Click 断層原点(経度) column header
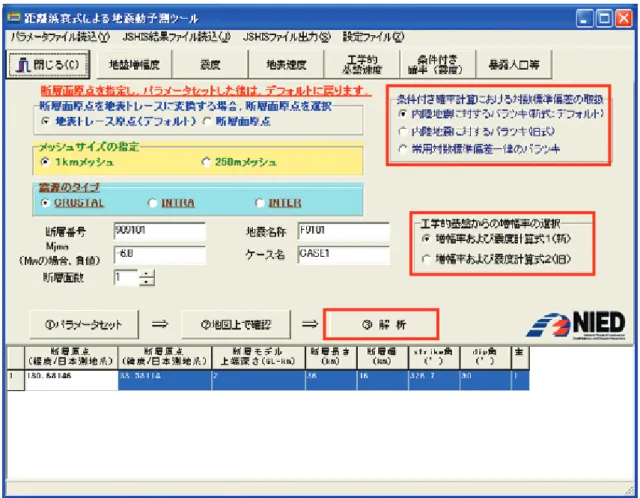The height and width of the screenshot is (498, 640). pos(71,357)
